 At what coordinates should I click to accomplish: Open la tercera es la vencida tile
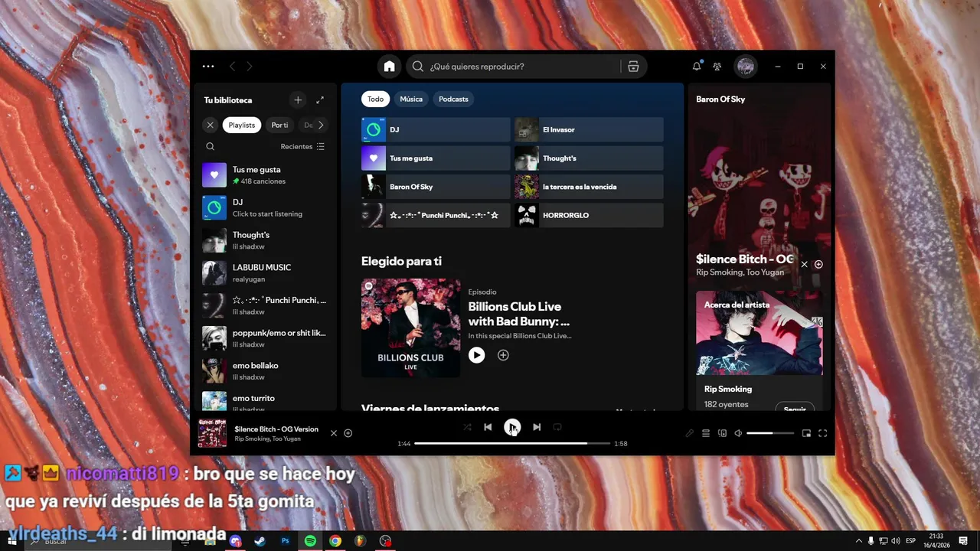(x=589, y=187)
